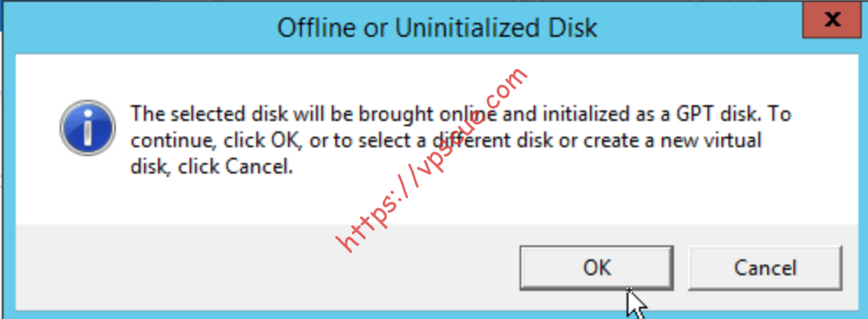868x319 pixels.
Task: Click OK to initialize the disk
Action: click(596, 267)
